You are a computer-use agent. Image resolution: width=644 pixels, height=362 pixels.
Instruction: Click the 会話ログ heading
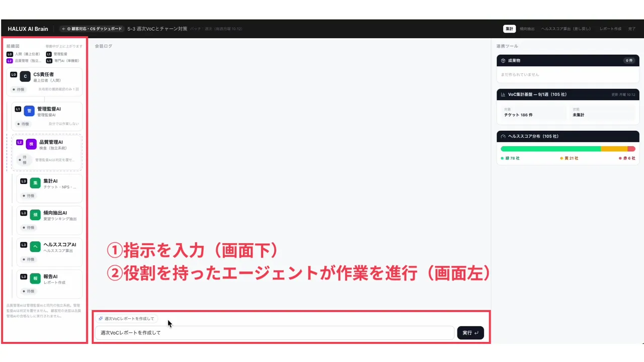(103, 46)
